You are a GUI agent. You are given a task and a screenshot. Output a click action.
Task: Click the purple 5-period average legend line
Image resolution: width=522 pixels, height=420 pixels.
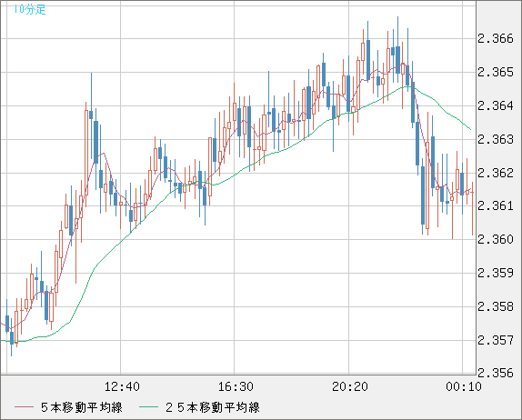[24, 407]
